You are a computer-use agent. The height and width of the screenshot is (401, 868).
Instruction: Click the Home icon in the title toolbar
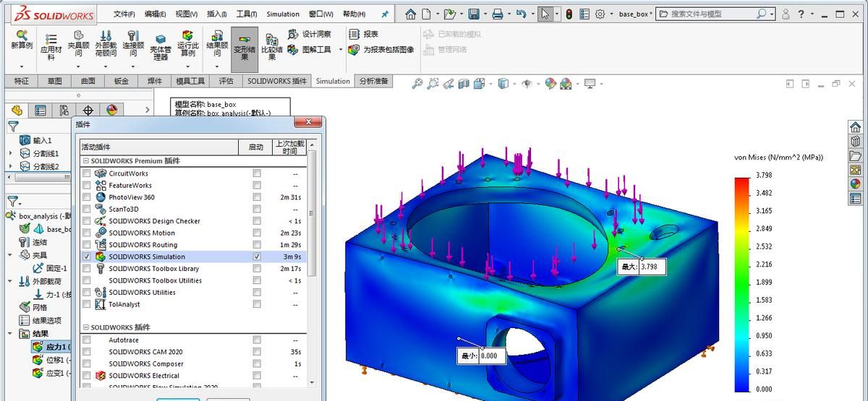(x=410, y=14)
